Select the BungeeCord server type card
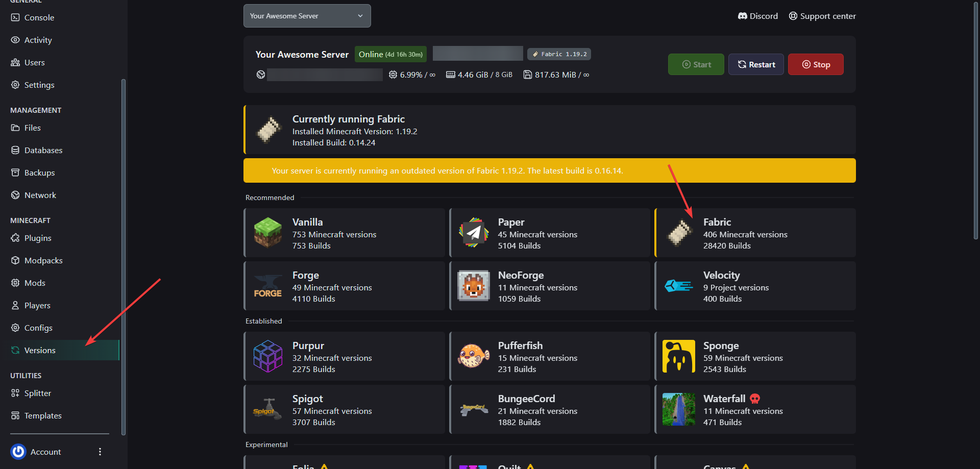The width and height of the screenshot is (980, 469). [550, 409]
